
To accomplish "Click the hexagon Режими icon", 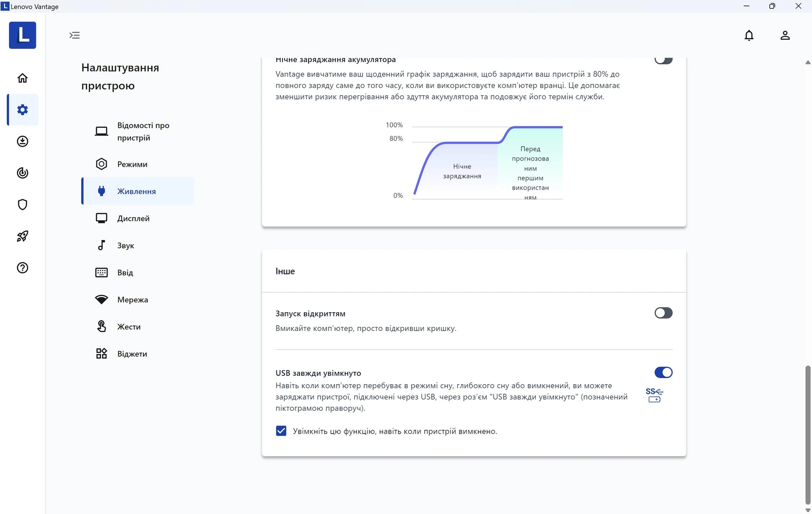I will [101, 164].
